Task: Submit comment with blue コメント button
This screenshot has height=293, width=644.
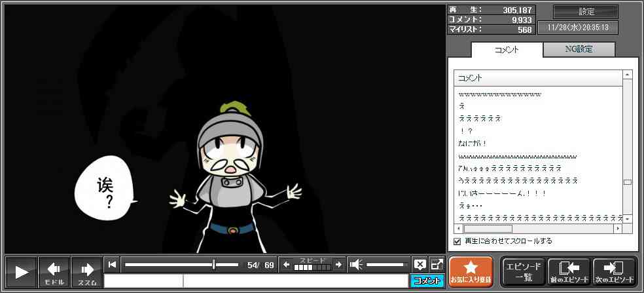Action: point(427,281)
